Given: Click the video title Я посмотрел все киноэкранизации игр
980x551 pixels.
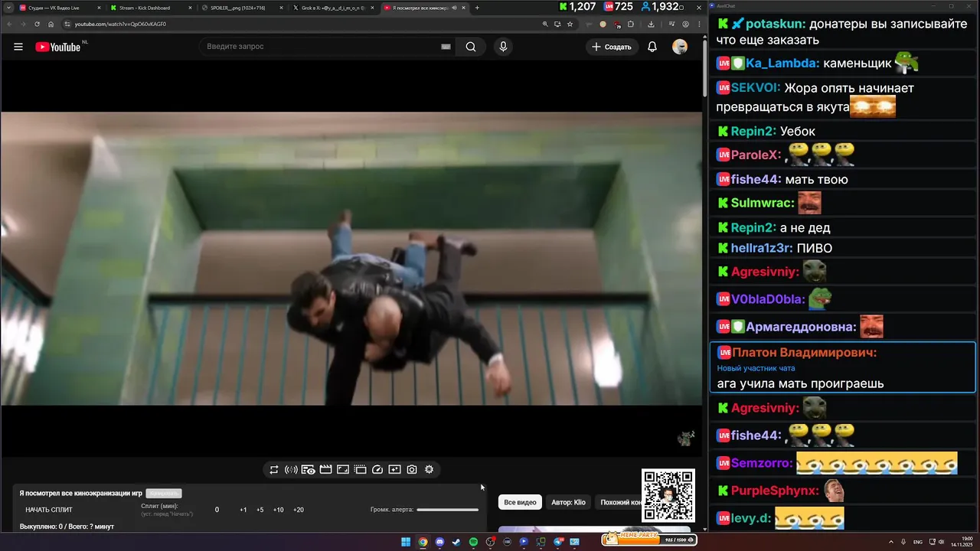Looking at the screenshot, I should click(80, 494).
